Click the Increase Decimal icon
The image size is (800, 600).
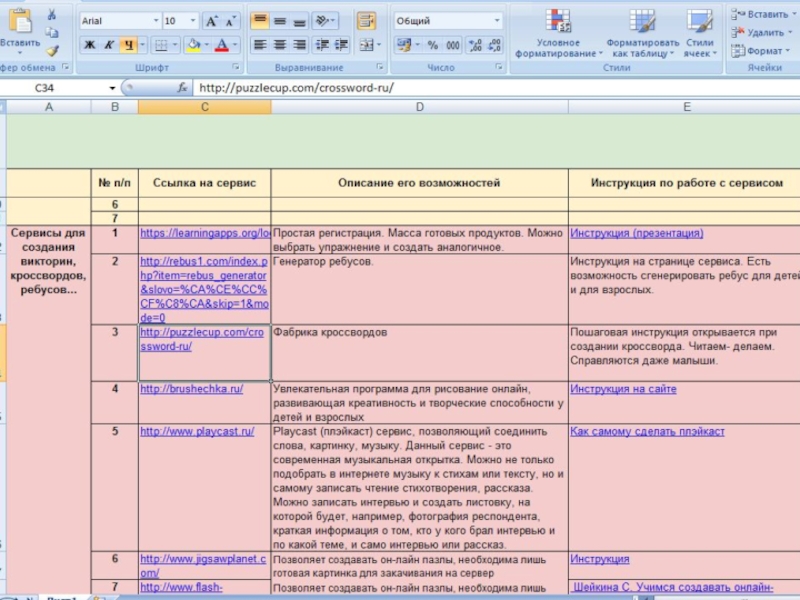coord(475,45)
